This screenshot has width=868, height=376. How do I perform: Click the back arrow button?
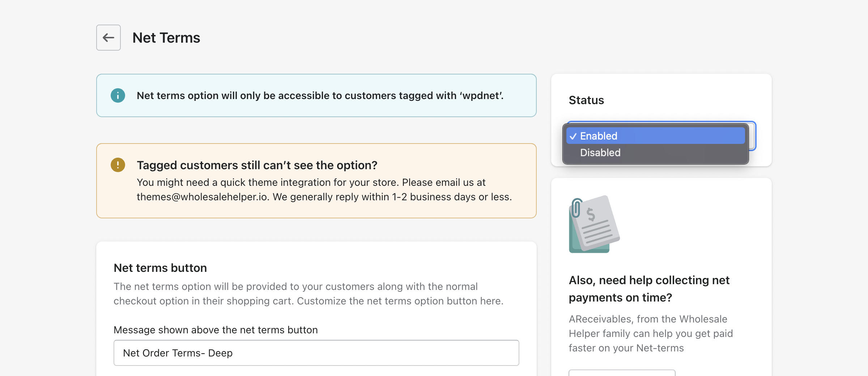coord(108,38)
